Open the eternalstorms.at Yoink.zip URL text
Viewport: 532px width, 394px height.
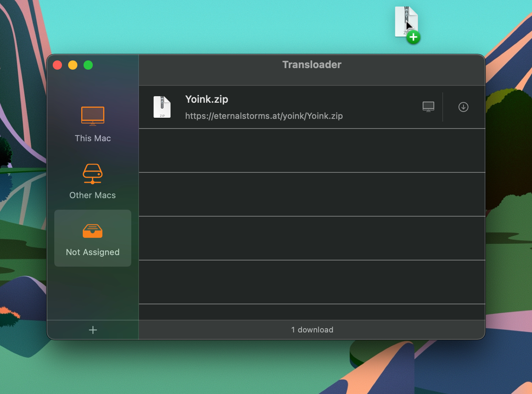click(264, 116)
